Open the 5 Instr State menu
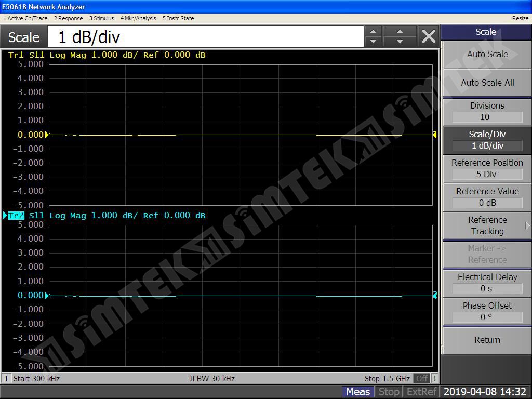Image resolution: width=532 pixels, height=399 pixels. [x=178, y=18]
